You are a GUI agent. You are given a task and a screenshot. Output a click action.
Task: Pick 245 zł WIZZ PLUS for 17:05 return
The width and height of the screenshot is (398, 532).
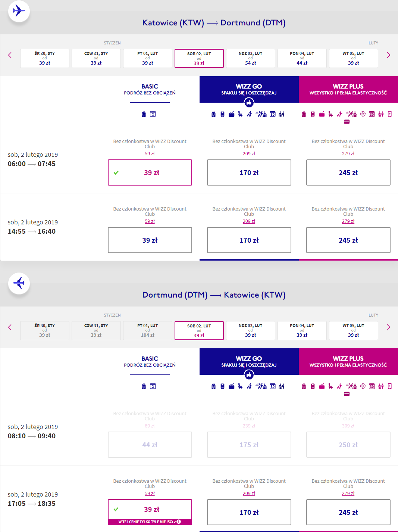348,512
